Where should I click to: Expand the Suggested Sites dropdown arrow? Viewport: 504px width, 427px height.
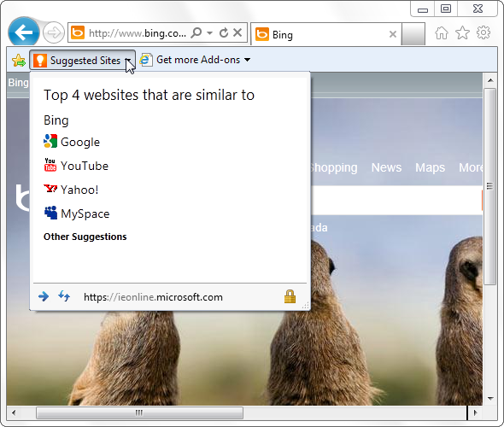[x=128, y=61]
